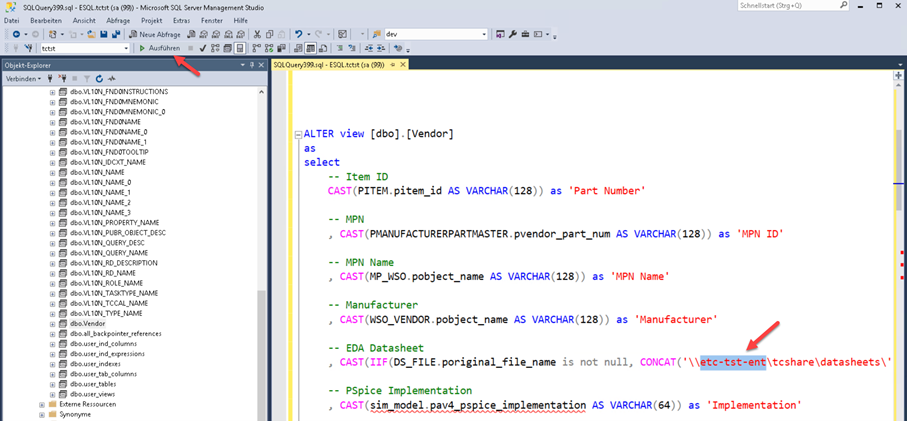The height and width of the screenshot is (421, 907).
Task: Collapse the ALTER view code block
Action: (297, 134)
